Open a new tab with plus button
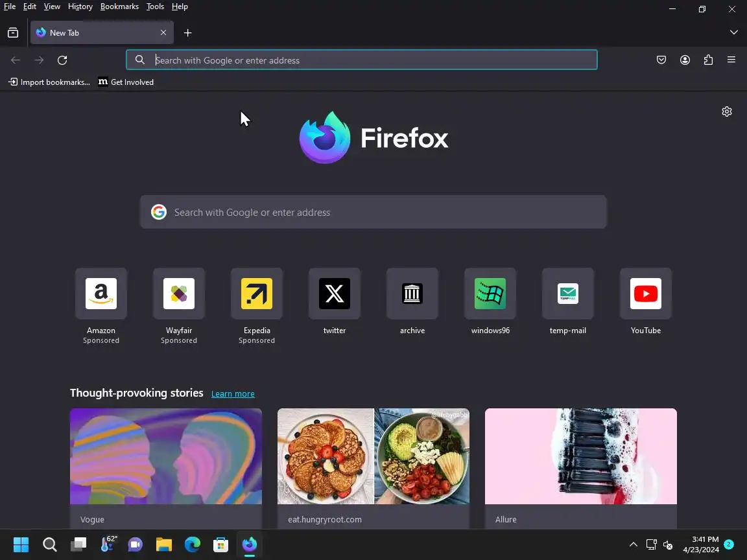747x560 pixels. point(187,33)
